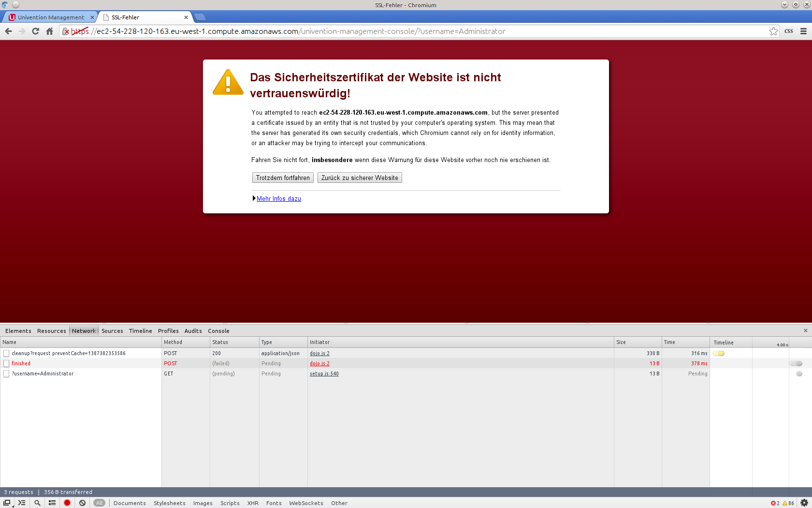Viewport: 812px width, 508px height.
Task: Show the console drawer icon
Action: (x=22, y=503)
